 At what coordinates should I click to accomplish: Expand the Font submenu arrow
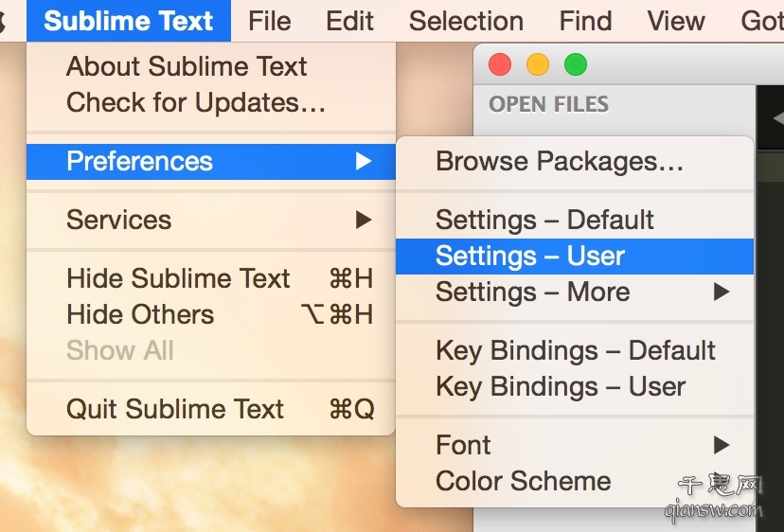coord(721,445)
